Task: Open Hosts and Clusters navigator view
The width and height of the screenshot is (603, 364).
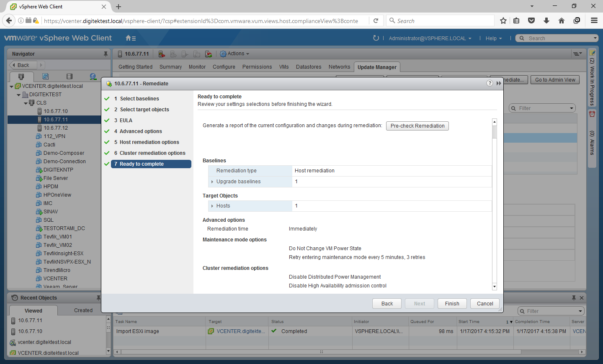Action: (x=21, y=77)
